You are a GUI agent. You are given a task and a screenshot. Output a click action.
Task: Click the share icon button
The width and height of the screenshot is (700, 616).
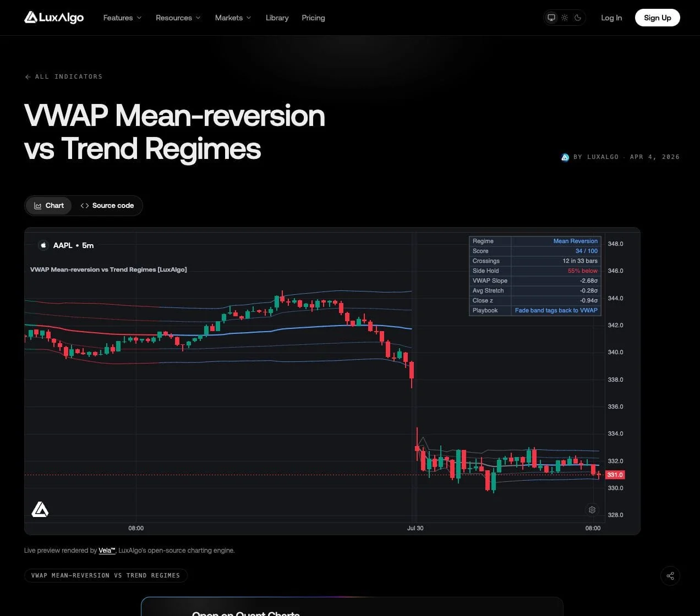(x=670, y=576)
